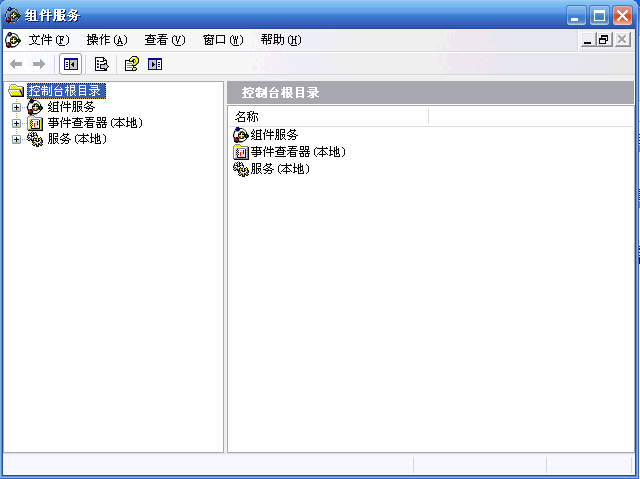Select 事件查看器 (本地) text in the right list
640x479 pixels.
coord(298,152)
